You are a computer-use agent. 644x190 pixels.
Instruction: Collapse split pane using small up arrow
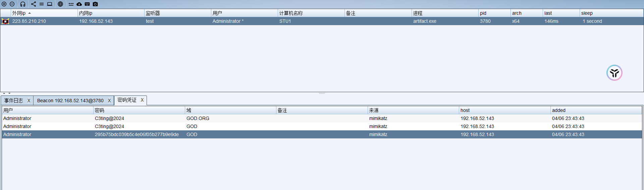(x=4, y=93)
